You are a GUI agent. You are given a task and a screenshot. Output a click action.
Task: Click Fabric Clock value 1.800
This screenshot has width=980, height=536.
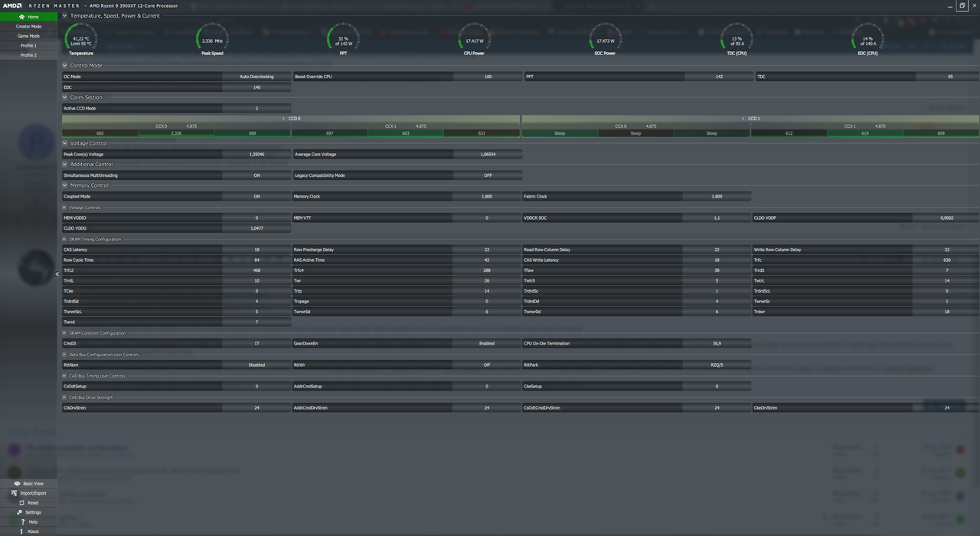717,197
